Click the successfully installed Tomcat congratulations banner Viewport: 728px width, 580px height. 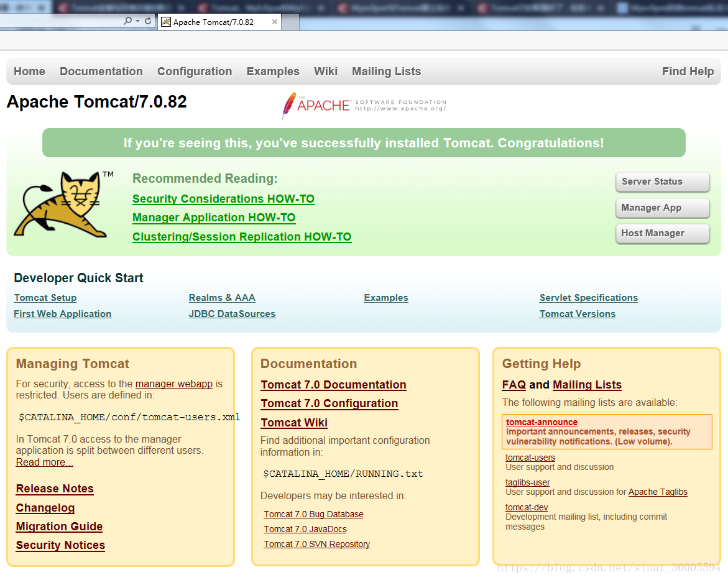pyautogui.click(x=364, y=143)
